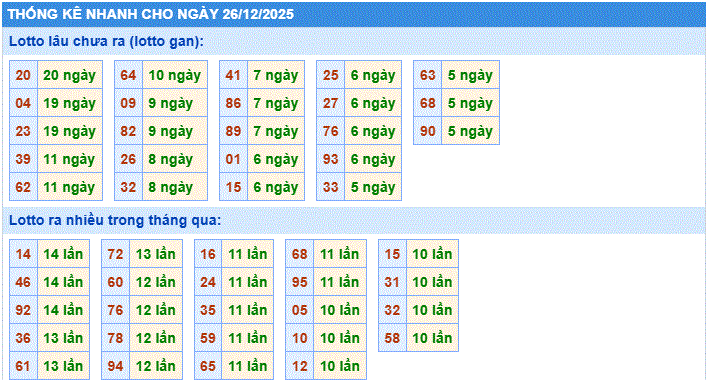This screenshot has width=708, height=380.
Task: Click number 68 in the '5 ngày' row
Action: tap(428, 103)
